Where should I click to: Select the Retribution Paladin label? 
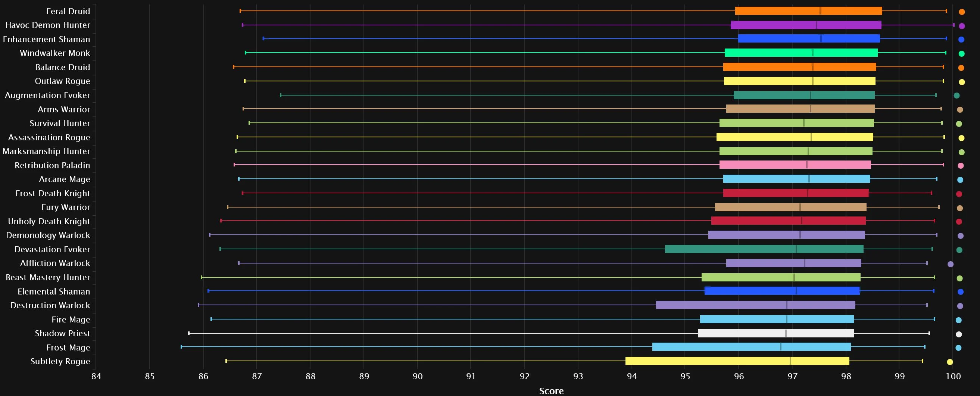[x=52, y=165]
